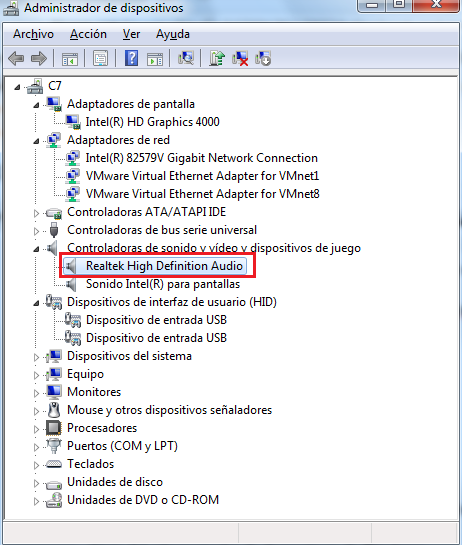This screenshot has height=545, width=462.
Task: Select VMware Virtual Ethernet Adapter for VMnet1
Action: click(202, 176)
